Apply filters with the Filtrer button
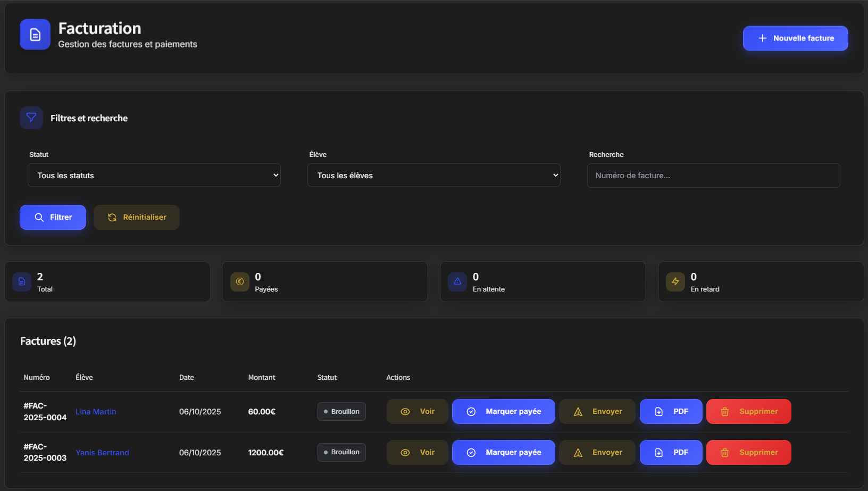868x491 pixels. (53, 217)
